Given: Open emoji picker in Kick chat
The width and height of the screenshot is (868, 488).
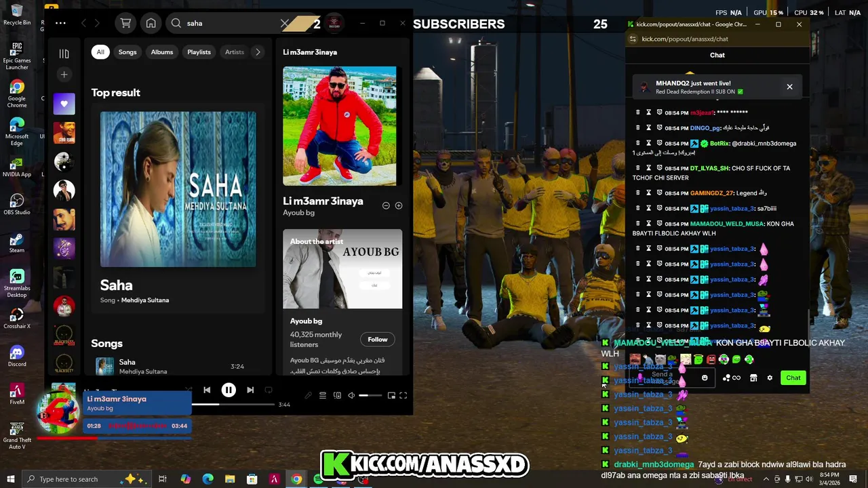Looking at the screenshot, I should click(705, 378).
